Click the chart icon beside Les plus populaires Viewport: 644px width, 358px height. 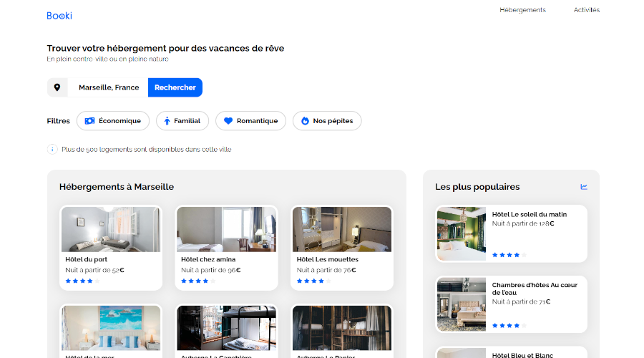pyautogui.click(x=584, y=187)
